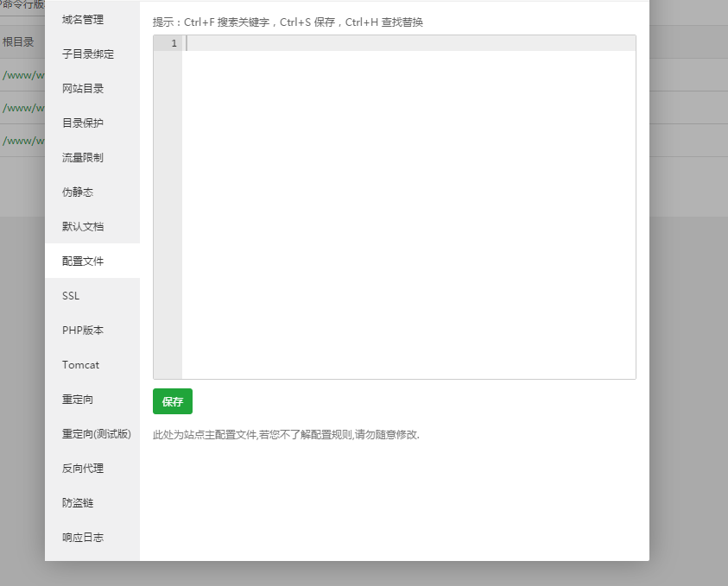The image size is (728, 586).
Task: Go to the 反向代理 tab
Action: click(x=92, y=468)
